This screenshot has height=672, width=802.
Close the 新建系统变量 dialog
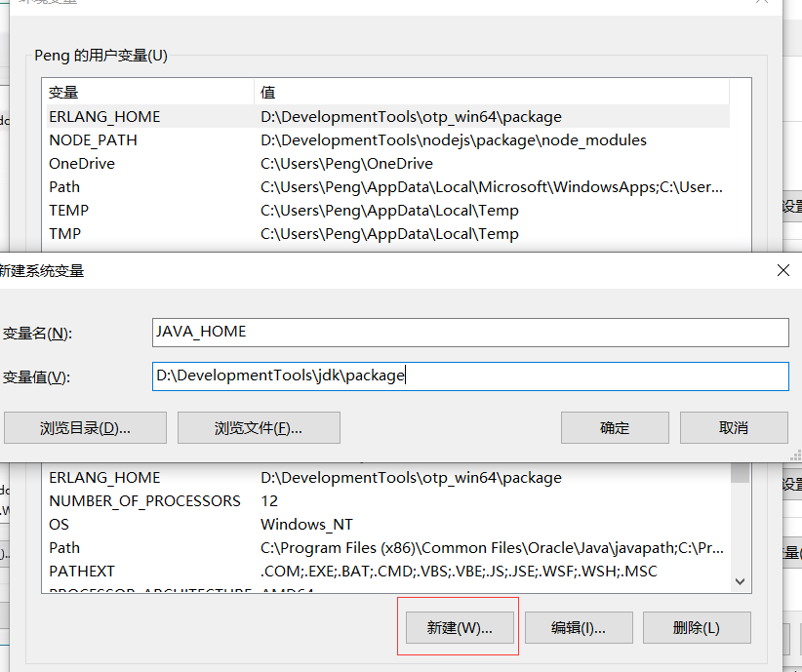[x=783, y=270]
